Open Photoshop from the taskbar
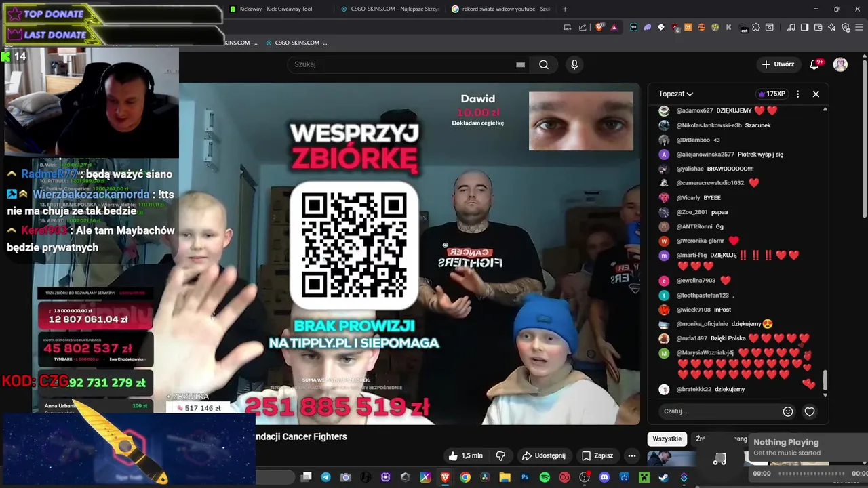The height and width of the screenshot is (488, 868). click(524, 477)
